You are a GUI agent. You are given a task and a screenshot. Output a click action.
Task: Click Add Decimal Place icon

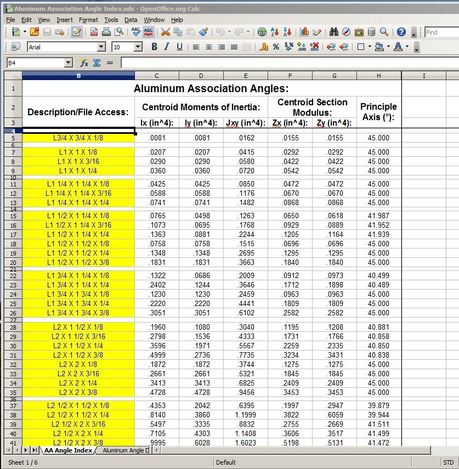(x=302, y=47)
